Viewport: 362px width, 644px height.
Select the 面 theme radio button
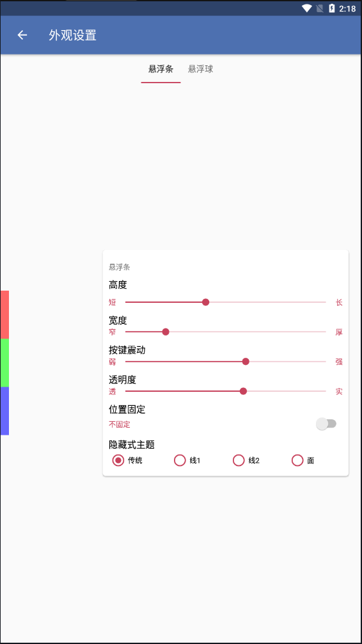coord(297,460)
